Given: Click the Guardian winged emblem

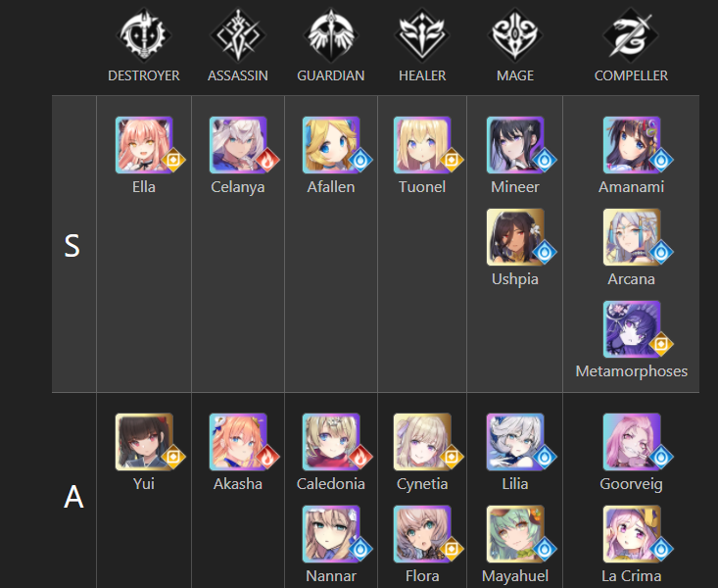Looking at the screenshot, I should click(x=331, y=35).
